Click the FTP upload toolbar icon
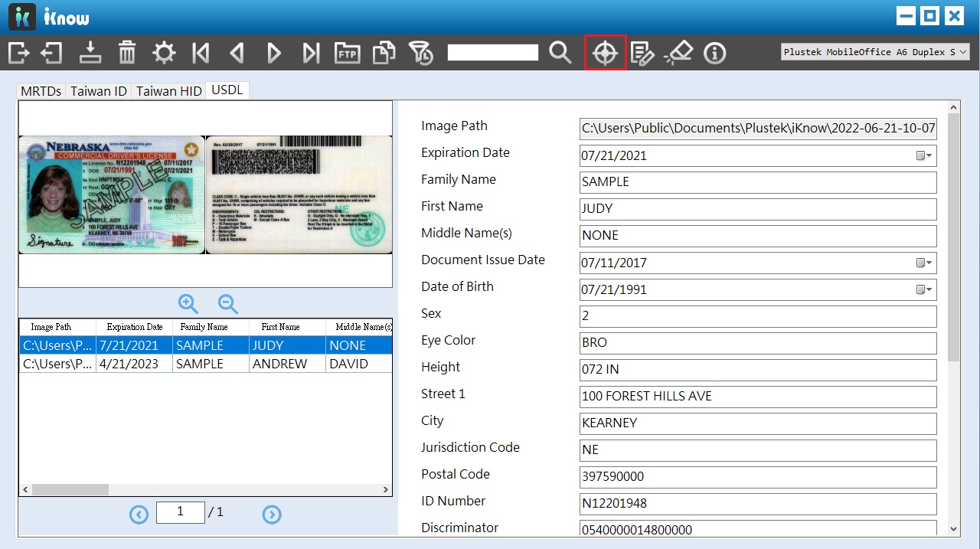Screen dimensions: 980x549 pos(348,53)
